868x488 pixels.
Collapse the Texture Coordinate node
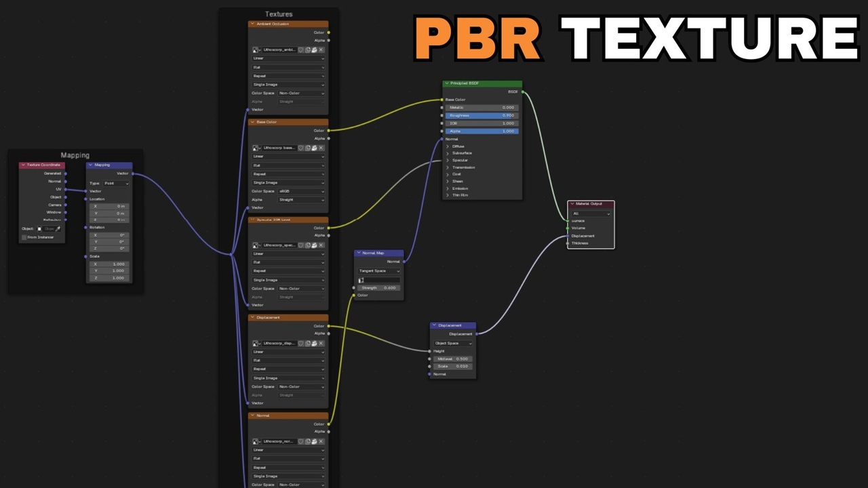coord(23,165)
